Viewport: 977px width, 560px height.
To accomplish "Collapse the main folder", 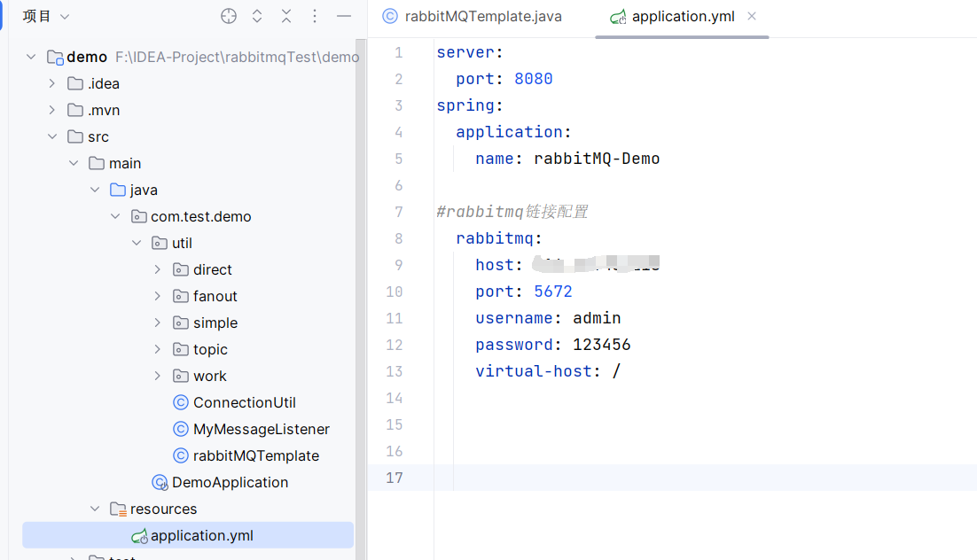I will pos(74,163).
